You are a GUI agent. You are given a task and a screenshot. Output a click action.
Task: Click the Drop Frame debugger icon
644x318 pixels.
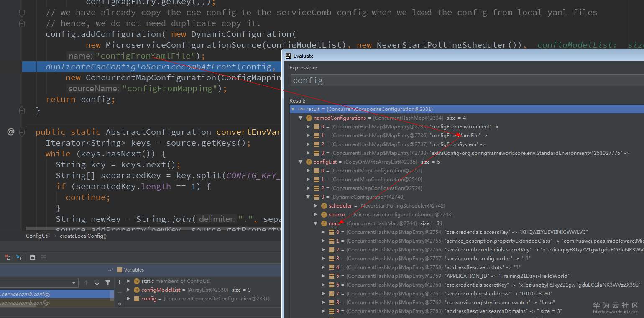(8, 257)
